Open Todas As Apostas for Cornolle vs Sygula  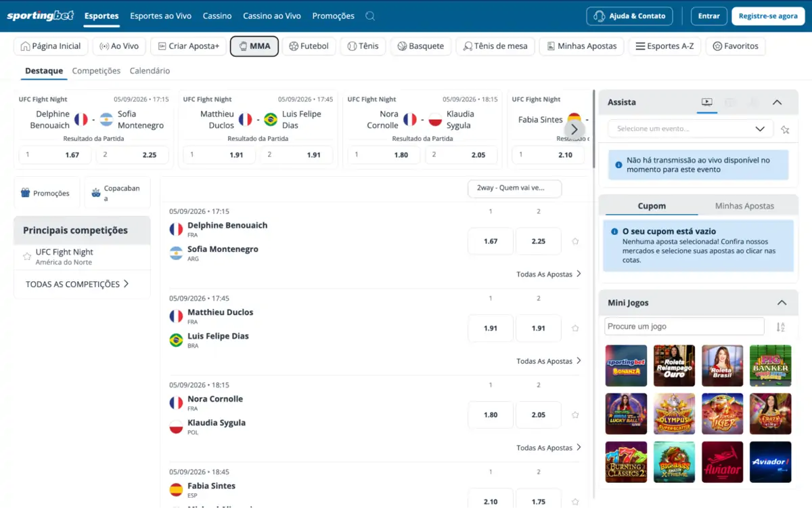click(x=549, y=448)
